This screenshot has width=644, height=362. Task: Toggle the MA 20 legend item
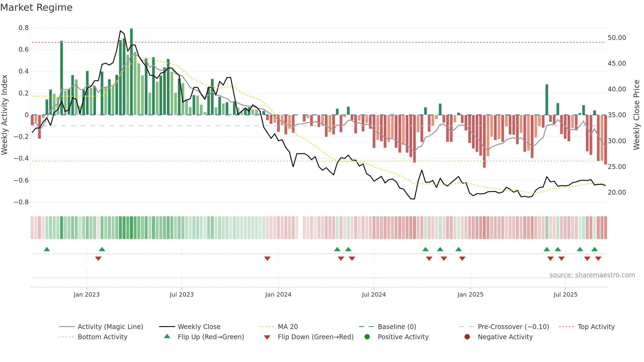(x=278, y=327)
